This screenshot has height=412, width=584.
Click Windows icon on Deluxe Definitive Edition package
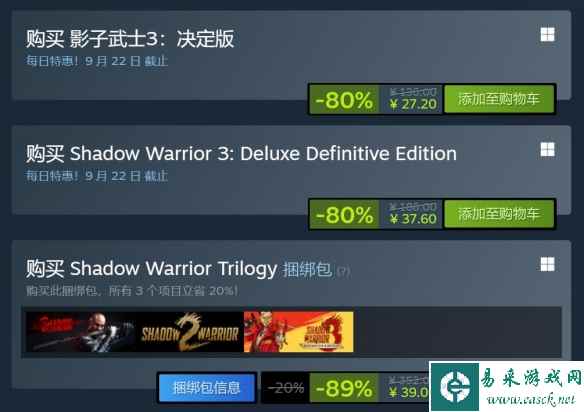tap(548, 150)
